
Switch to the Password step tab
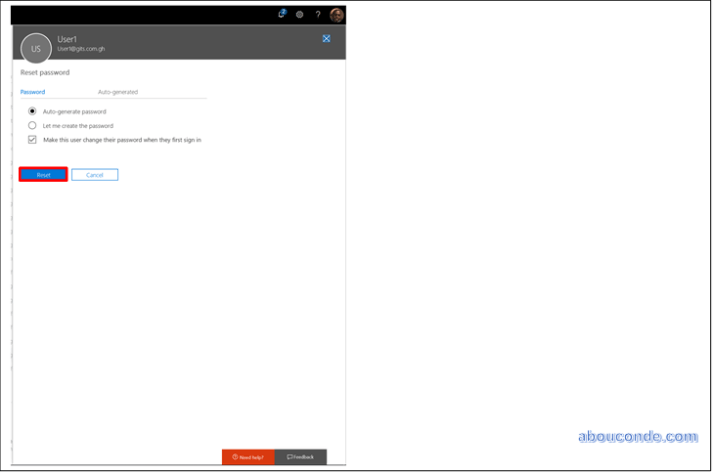pos(33,92)
